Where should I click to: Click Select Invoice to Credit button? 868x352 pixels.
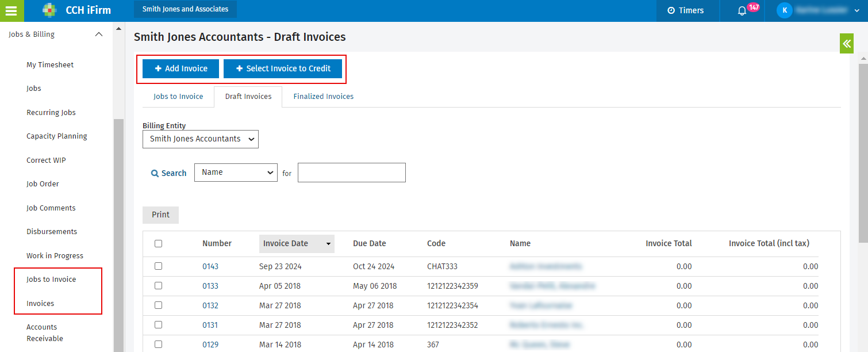pyautogui.click(x=283, y=68)
